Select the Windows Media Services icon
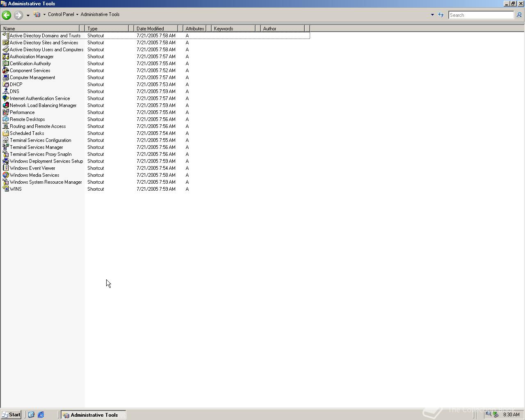This screenshot has width=525, height=420. pyautogui.click(x=6, y=175)
